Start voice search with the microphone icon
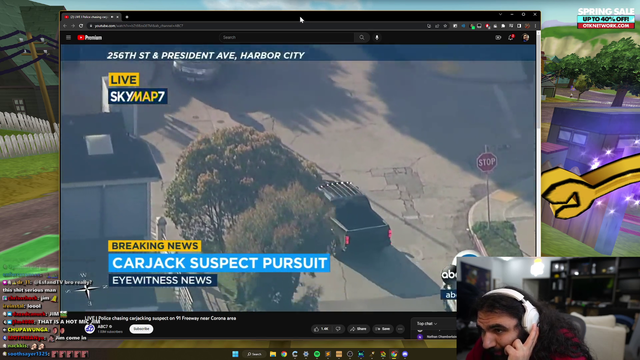 377,38
